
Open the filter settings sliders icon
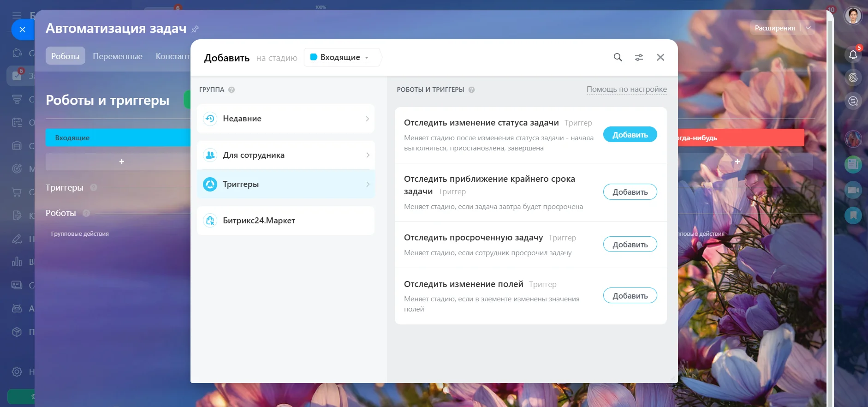pyautogui.click(x=639, y=57)
